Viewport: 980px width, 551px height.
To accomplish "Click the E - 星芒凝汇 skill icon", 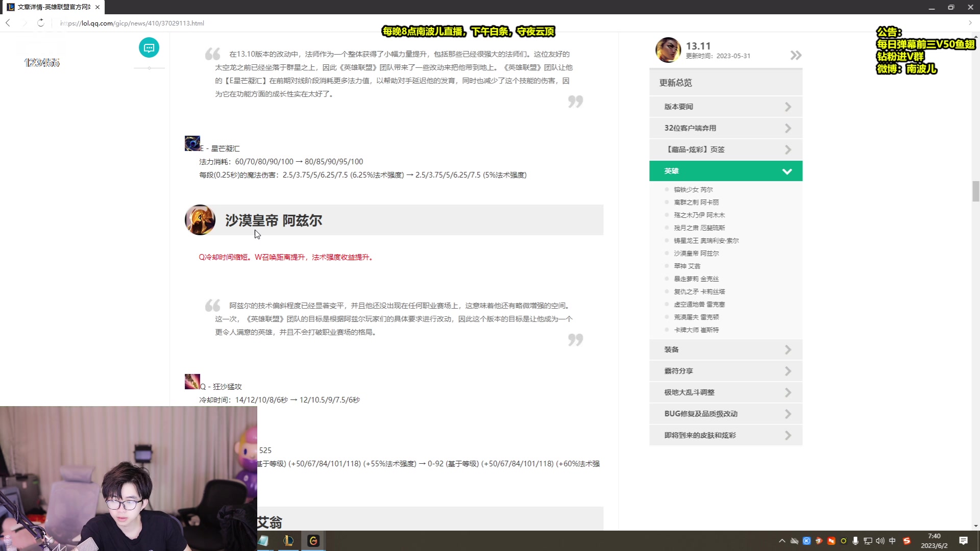I will pyautogui.click(x=192, y=143).
